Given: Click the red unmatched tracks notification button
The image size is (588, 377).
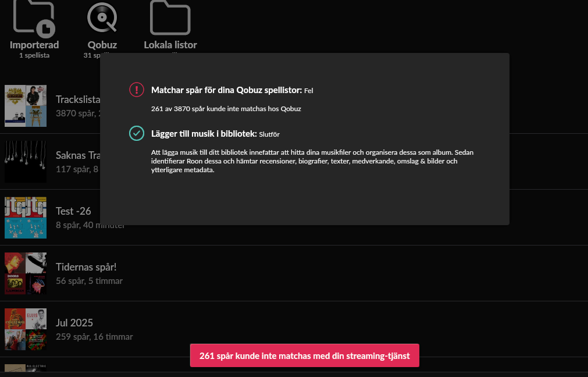Looking at the screenshot, I should pos(304,355).
